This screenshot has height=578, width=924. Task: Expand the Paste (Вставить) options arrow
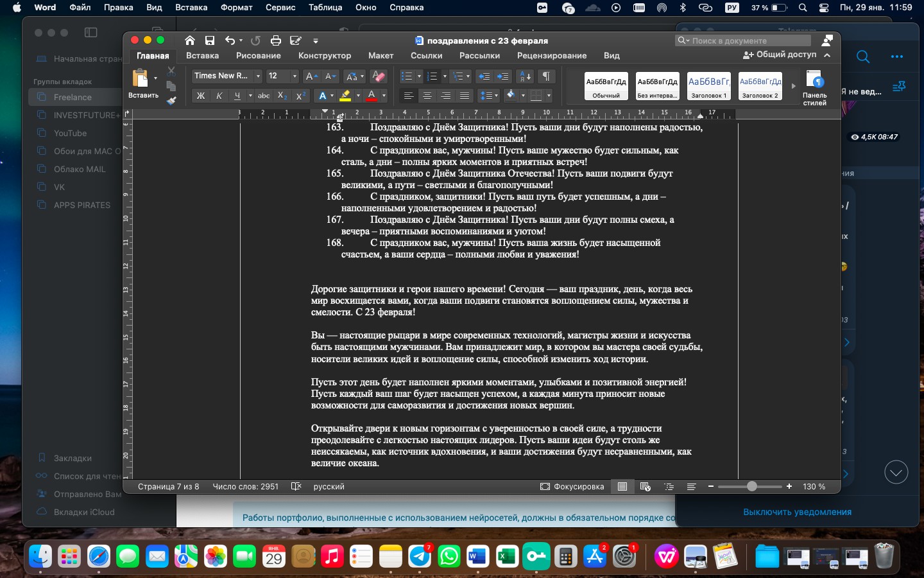[x=155, y=78]
